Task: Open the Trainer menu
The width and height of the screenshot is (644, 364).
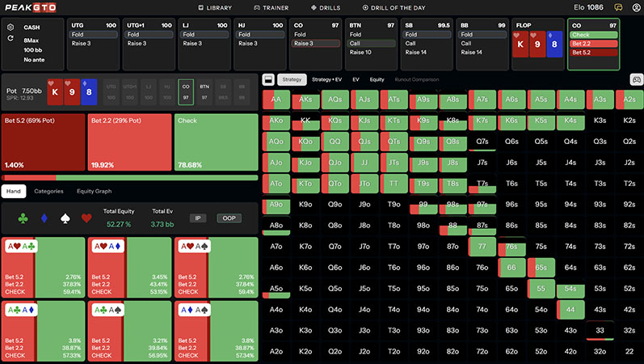Action: [x=271, y=7]
